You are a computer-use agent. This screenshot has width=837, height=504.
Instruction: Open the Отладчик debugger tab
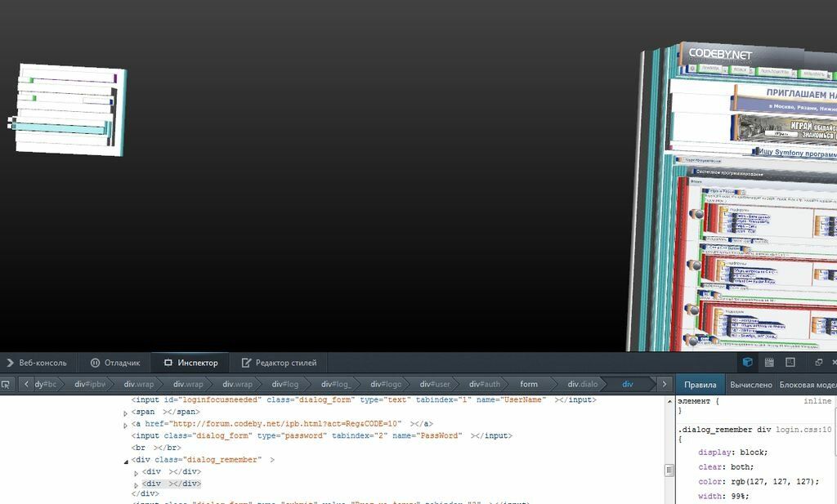pos(115,363)
